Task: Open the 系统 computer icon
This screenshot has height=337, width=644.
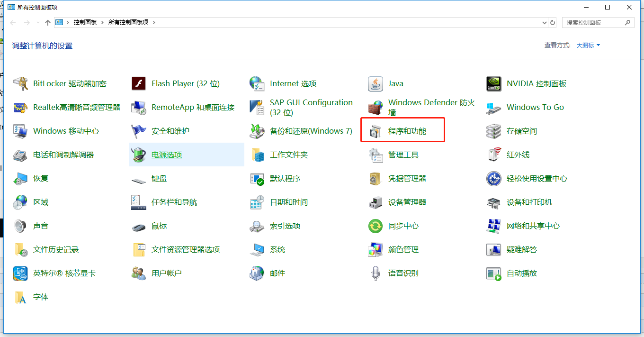Action: (x=257, y=250)
